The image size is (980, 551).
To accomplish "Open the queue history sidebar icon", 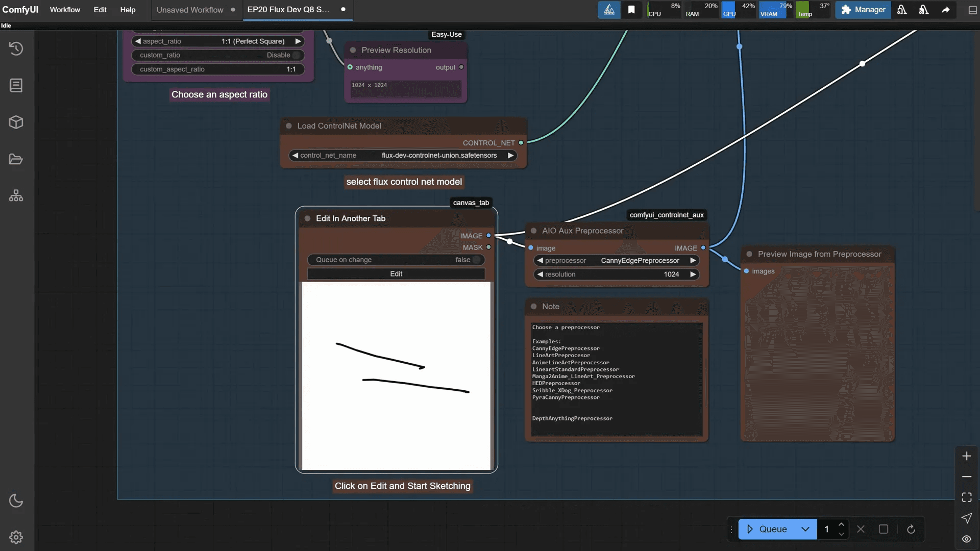I will [x=16, y=48].
